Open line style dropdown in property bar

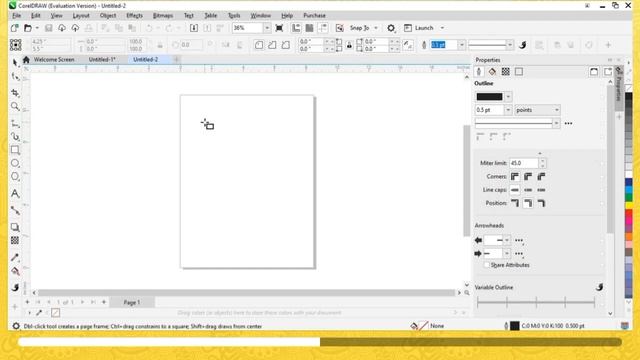[x=509, y=45]
